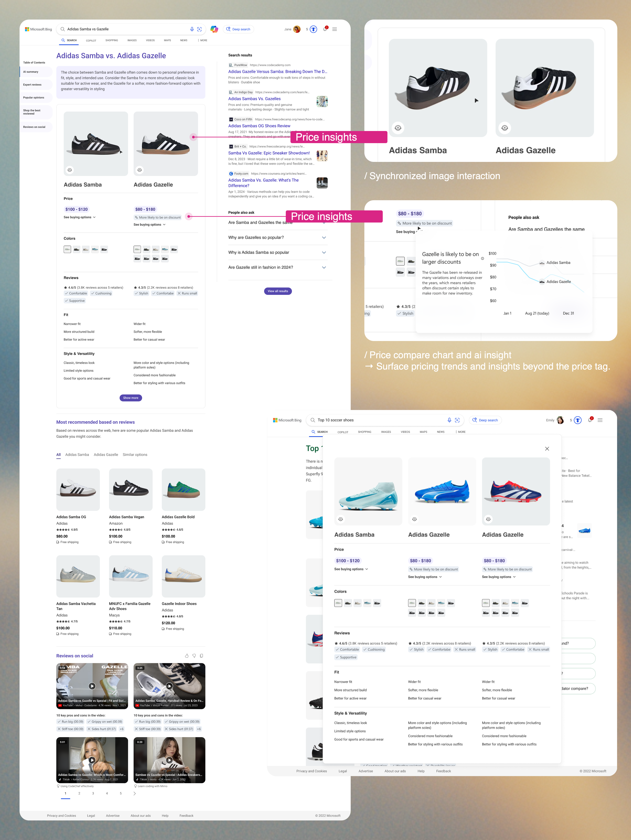Open Adidas Gazelle Bold product thumbnail
Image resolution: width=631 pixels, height=840 pixels.
(183, 489)
